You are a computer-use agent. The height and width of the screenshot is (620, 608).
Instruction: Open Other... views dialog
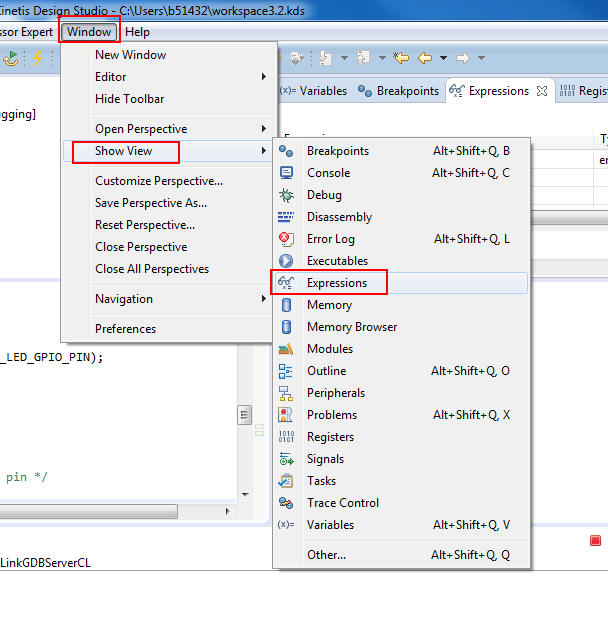tap(401, 555)
